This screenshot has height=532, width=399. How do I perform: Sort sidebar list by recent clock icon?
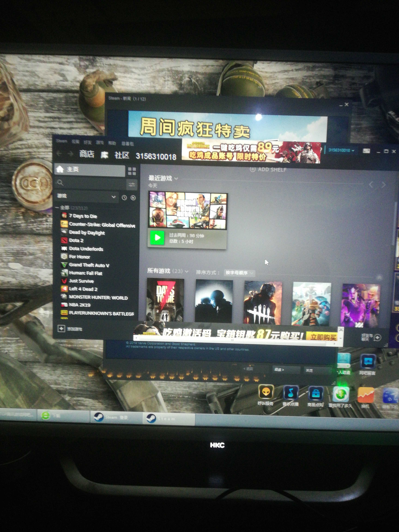click(124, 198)
